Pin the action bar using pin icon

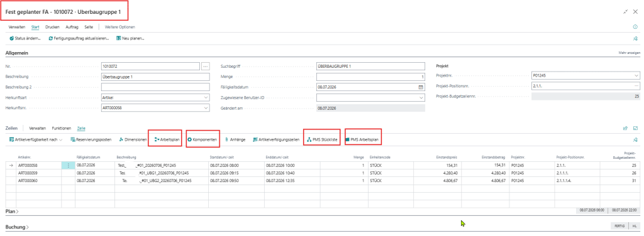tap(635, 38)
